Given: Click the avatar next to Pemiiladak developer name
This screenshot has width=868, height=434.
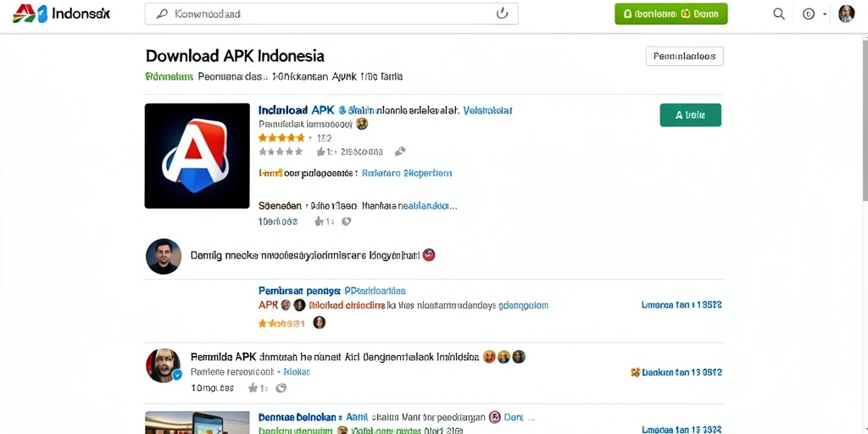Looking at the screenshot, I should [361, 124].
